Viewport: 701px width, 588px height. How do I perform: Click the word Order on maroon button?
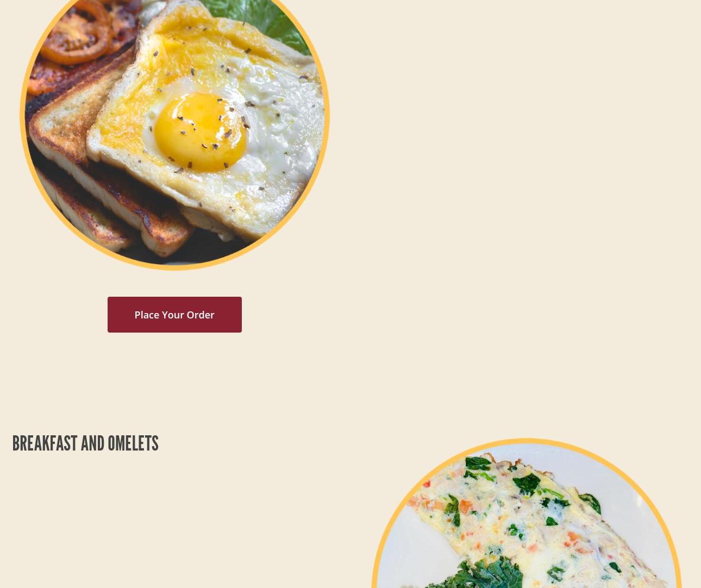[201, 315]
